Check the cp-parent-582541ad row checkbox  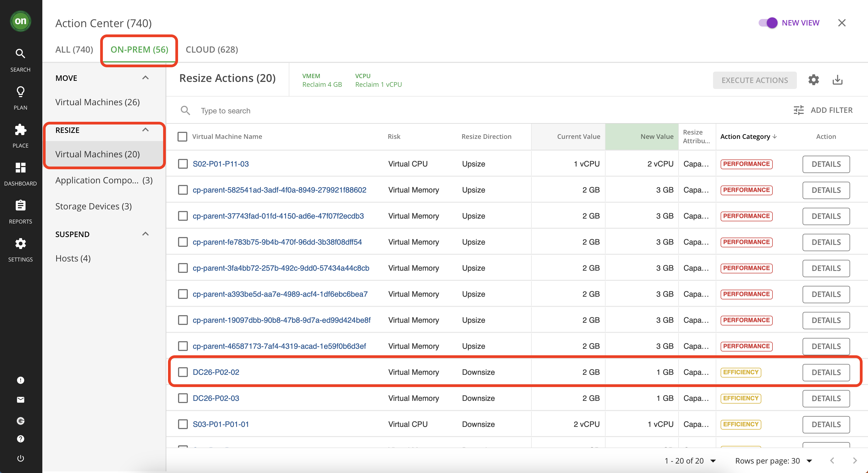[183, 190]
